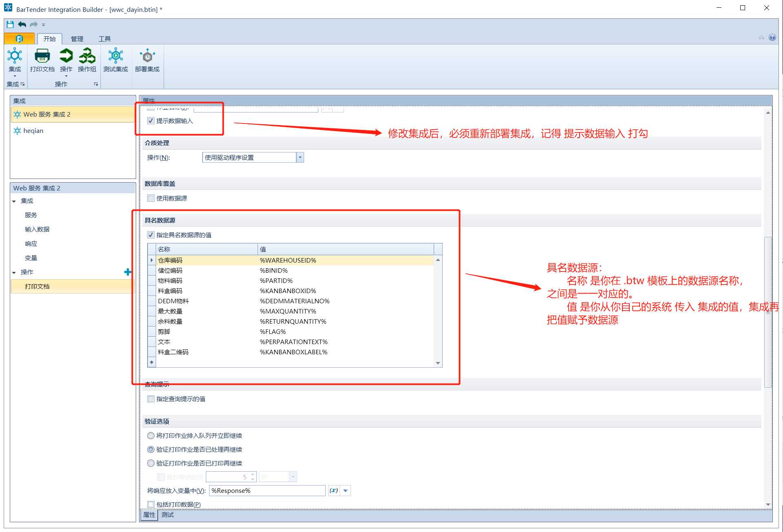Select 验证打印作业是否已处理再继续 radio option
783x532 pixels.
pos(151,449)
